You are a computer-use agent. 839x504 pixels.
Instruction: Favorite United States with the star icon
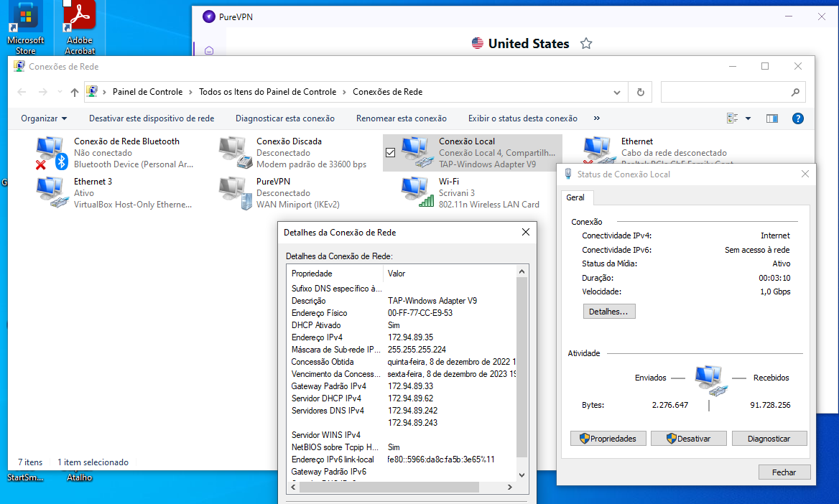click(x=586, y=43)
